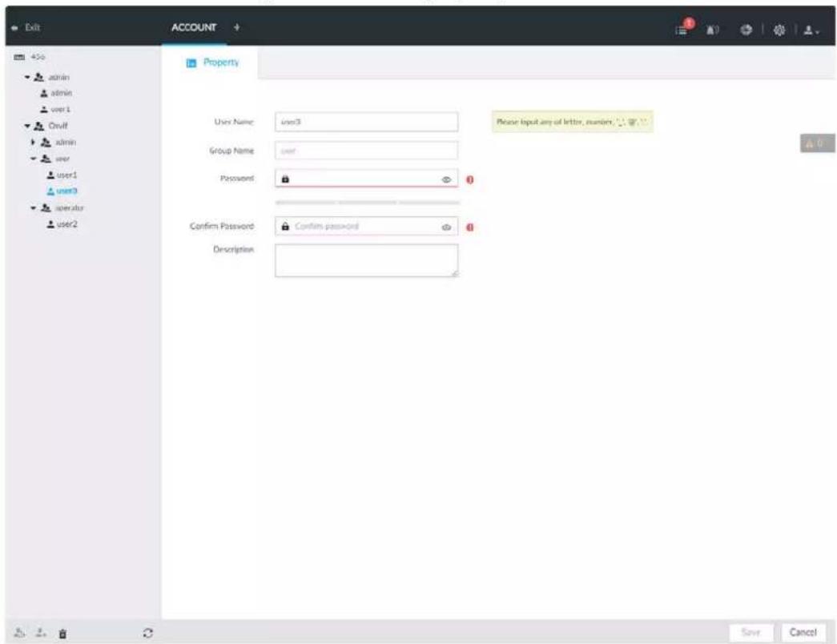This screenshot has width=837, height=644.
Task: Click the add group icon in the bottom bar
Action: pyautogui.click(x=20, y=634)
